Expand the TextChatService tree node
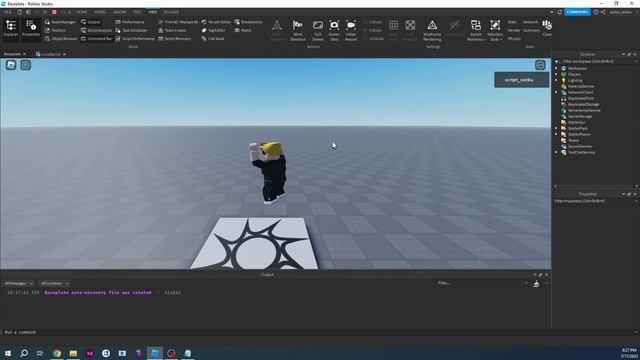 tap(556, 152)
